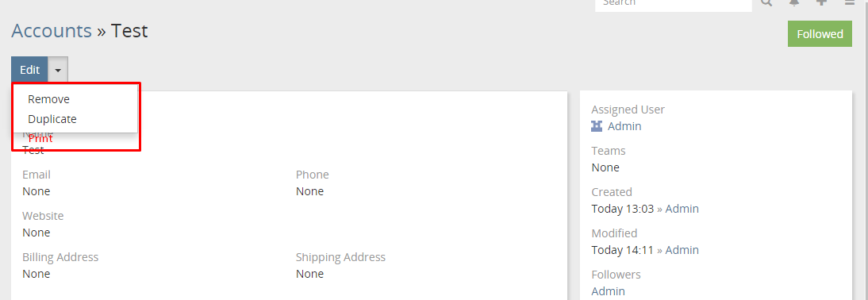Select the red Print menu entry
This screenshot has height=300, width=868.
click(x=40, y=138)
